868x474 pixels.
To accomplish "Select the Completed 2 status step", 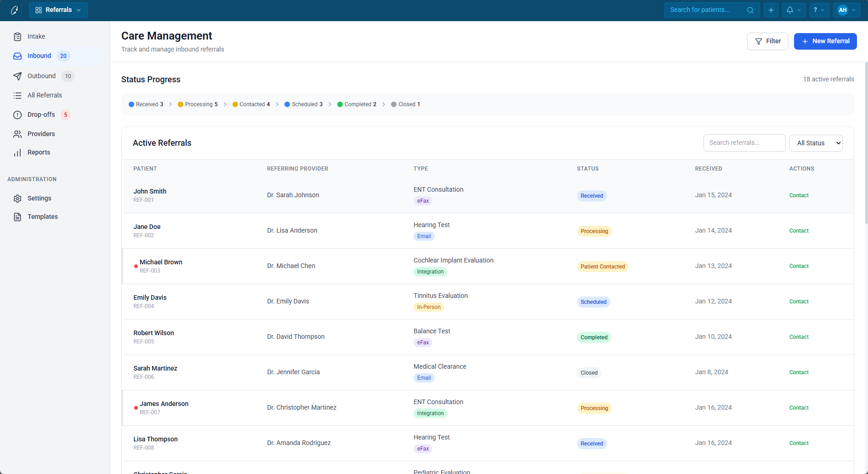I will [x=357, y=104].
